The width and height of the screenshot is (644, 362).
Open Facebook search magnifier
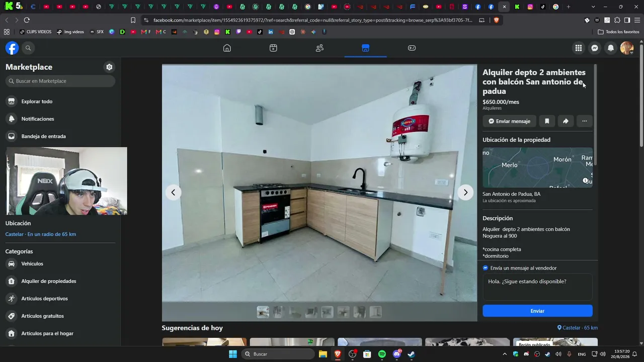coord(28,48)
